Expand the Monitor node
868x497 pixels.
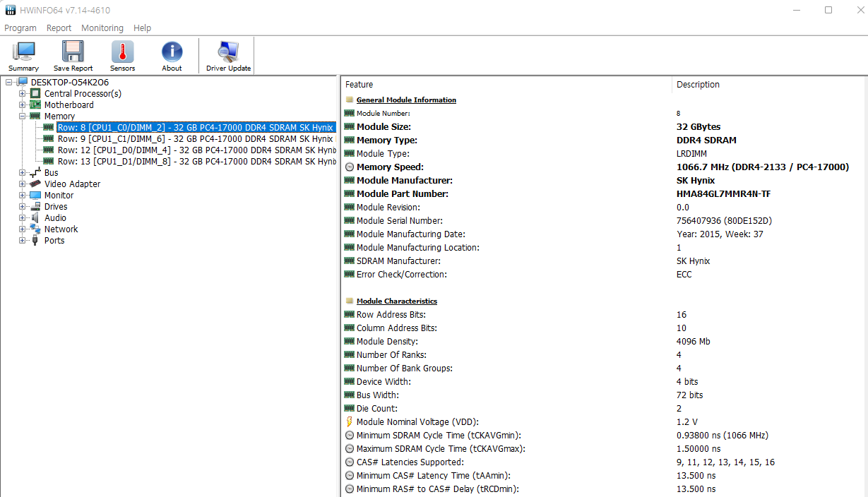22,196
